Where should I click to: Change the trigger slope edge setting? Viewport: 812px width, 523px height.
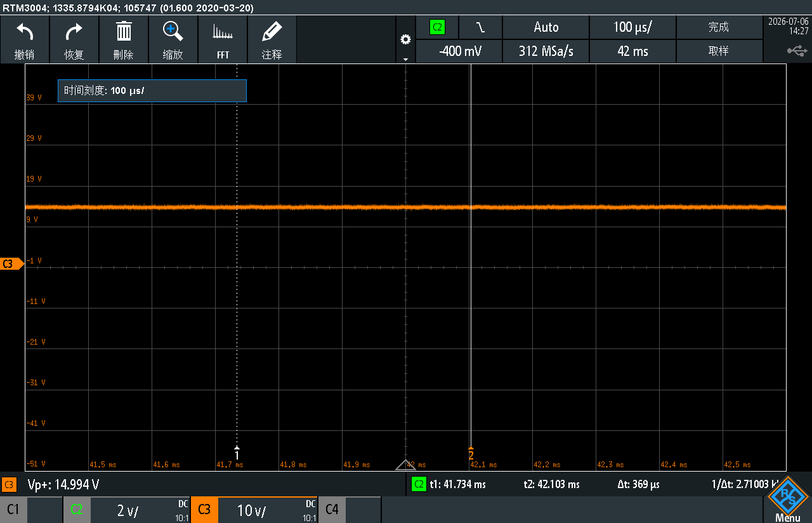pyautogui.click(x=480, y=27)
